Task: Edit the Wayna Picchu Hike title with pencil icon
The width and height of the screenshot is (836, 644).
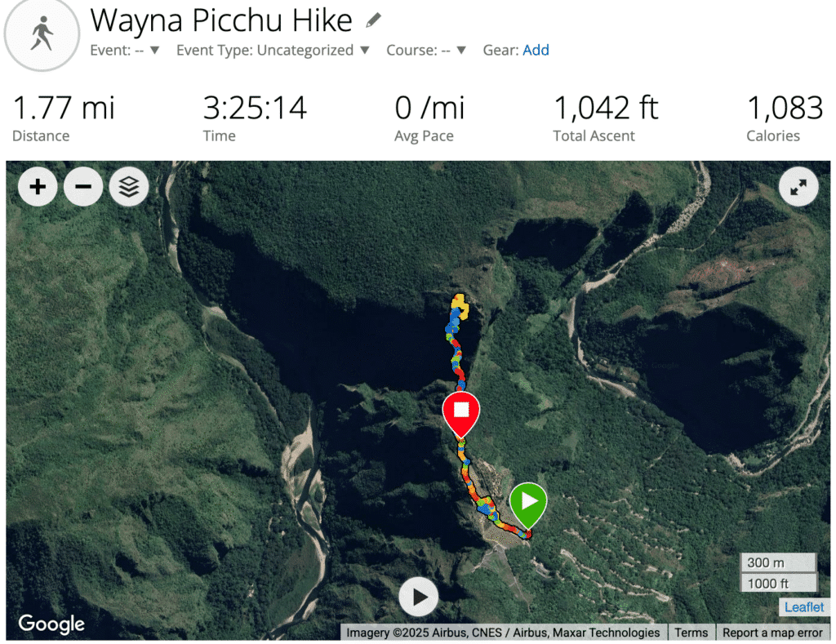Action: click(x=374, y=20)
